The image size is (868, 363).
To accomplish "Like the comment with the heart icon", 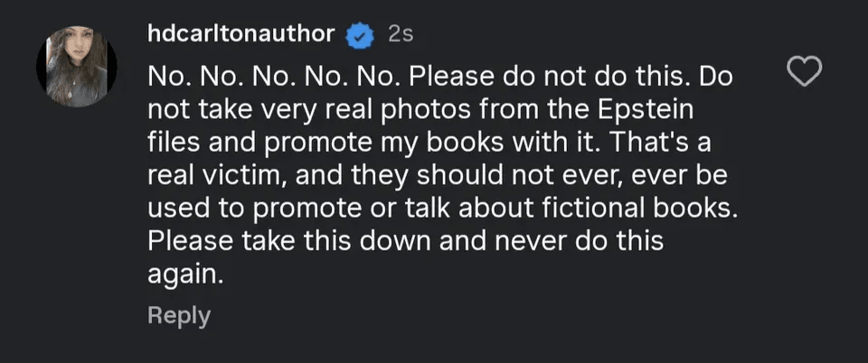I will click(x=804, y=71).
